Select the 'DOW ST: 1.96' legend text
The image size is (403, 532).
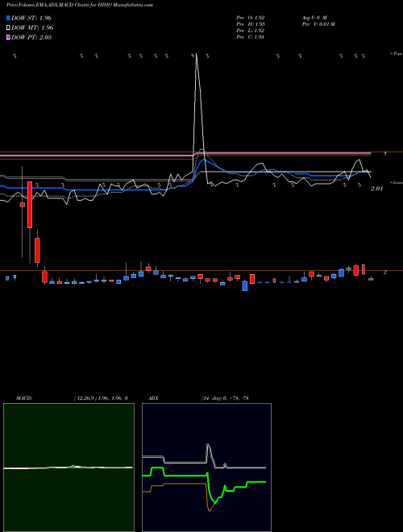[31, 18]
